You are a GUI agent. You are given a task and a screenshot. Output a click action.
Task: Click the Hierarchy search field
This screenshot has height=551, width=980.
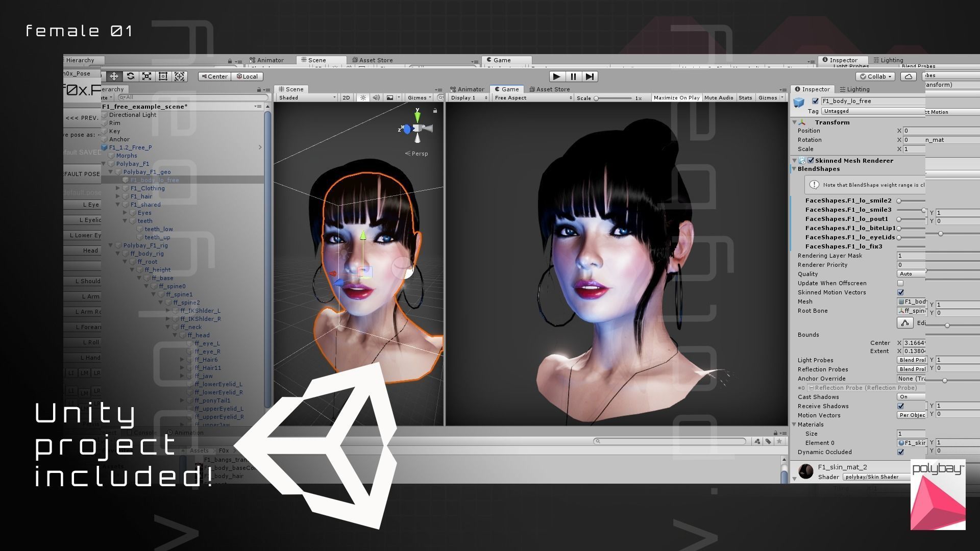(192, 97)
